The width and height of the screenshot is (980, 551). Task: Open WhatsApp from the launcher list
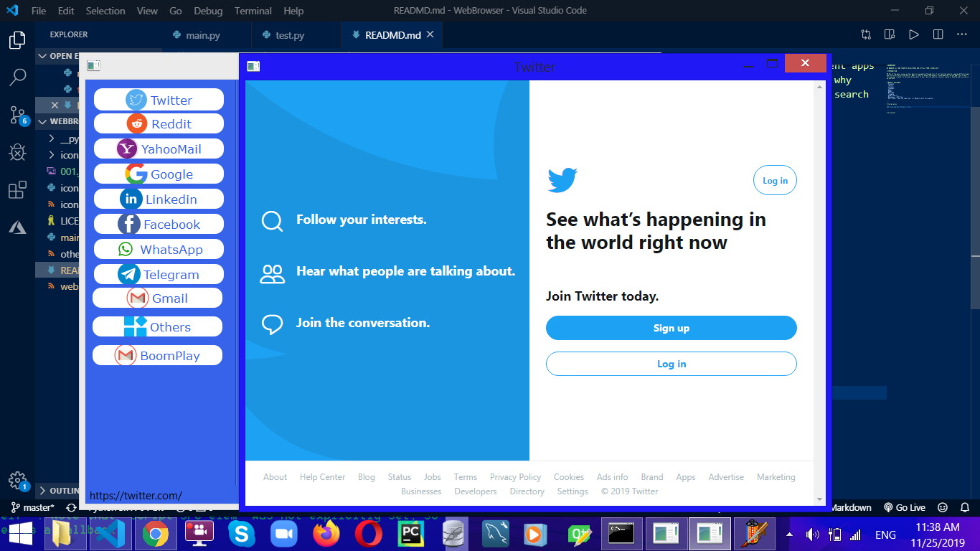pos(159,249)
